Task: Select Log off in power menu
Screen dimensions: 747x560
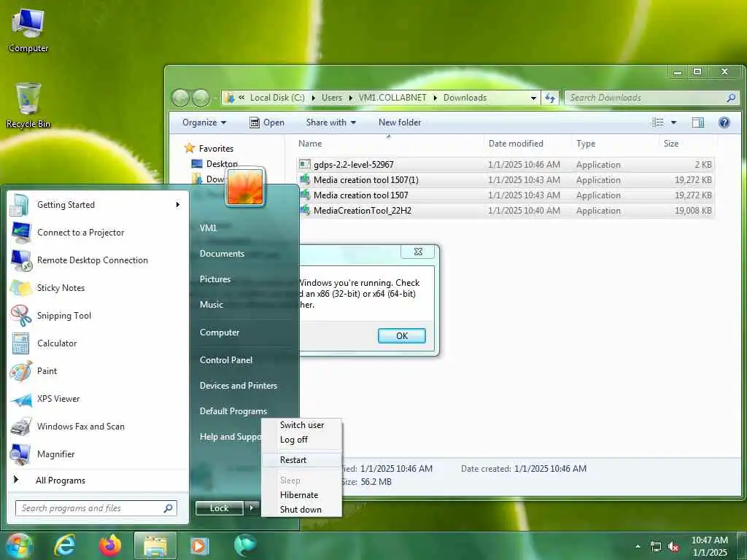Action: [302, 440]
